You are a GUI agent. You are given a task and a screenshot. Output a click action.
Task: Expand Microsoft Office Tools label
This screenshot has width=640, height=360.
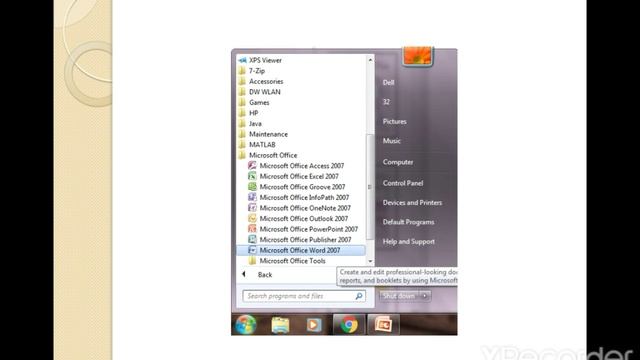click(x=292, y=261)
